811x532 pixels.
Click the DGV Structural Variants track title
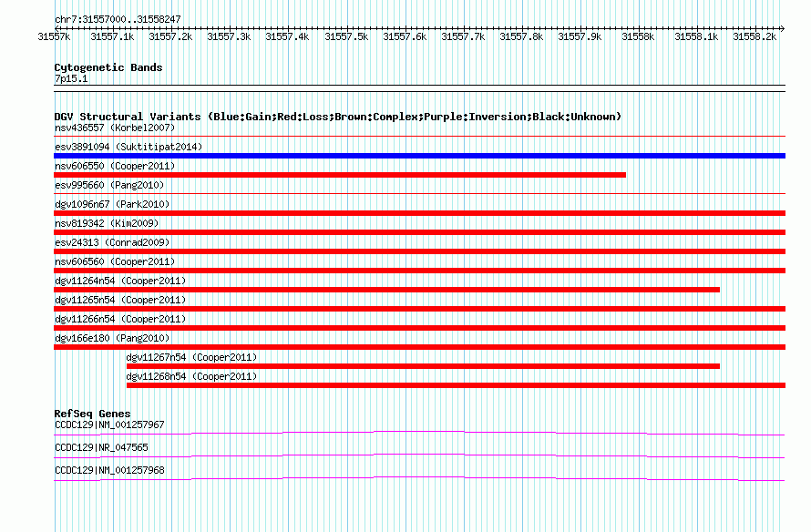tap(338, 117)
